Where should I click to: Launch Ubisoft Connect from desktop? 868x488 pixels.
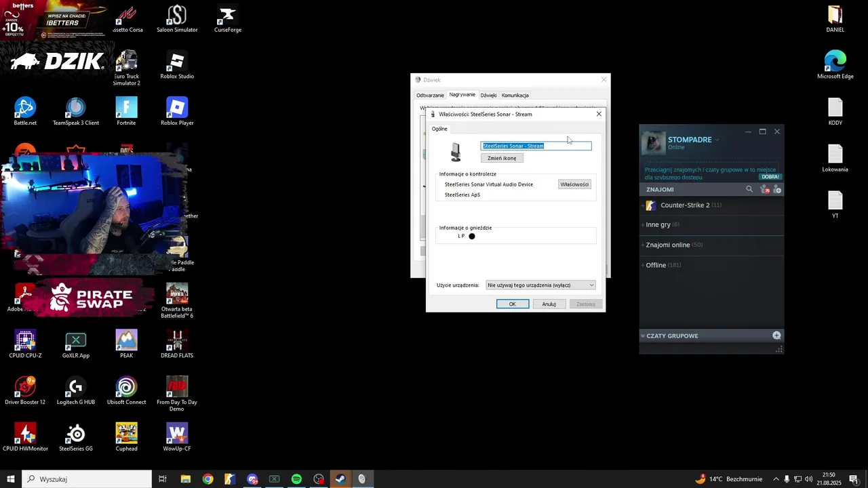click(x=126, y=390)
